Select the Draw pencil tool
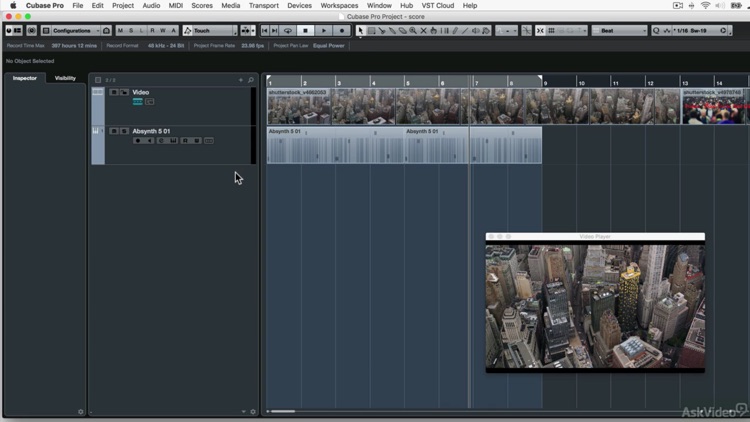 tap(455, 31)
